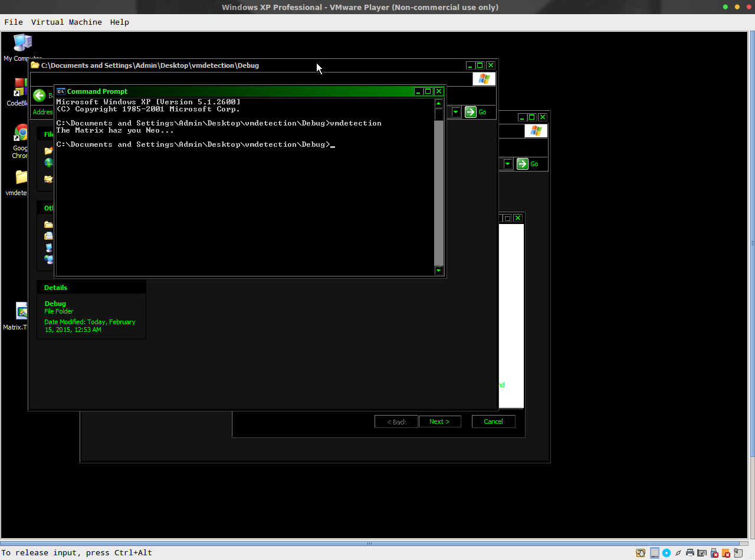Close the wizard dialog window

coord(518,218)
